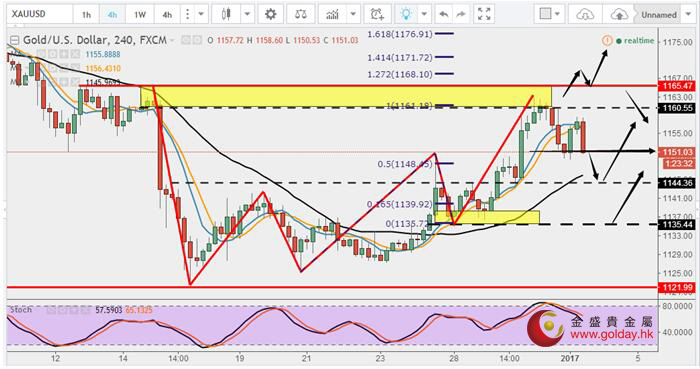Click the 1165.47 red price label
This screenshot has width=700, height=369.
click(x=677, y=86)
